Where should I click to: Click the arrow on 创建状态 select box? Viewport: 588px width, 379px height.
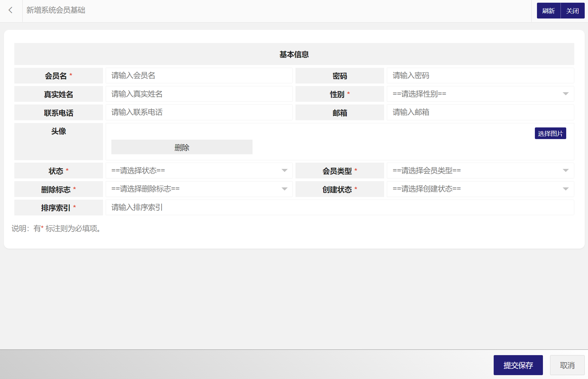pyautogui.click(x=565, y=189)
